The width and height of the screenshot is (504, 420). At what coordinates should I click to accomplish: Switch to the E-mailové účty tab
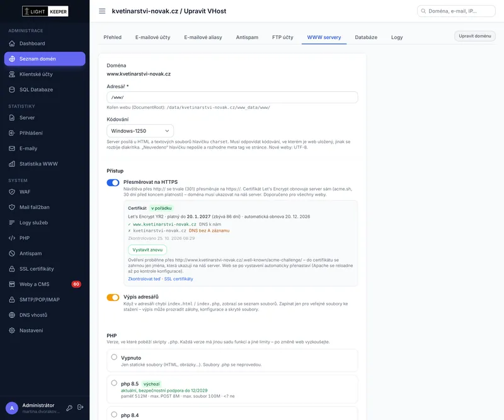pos(152,37)
